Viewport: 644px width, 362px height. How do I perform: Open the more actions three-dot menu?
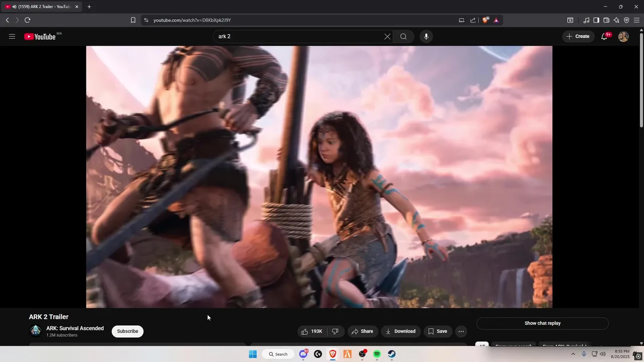tap(461, 331)
